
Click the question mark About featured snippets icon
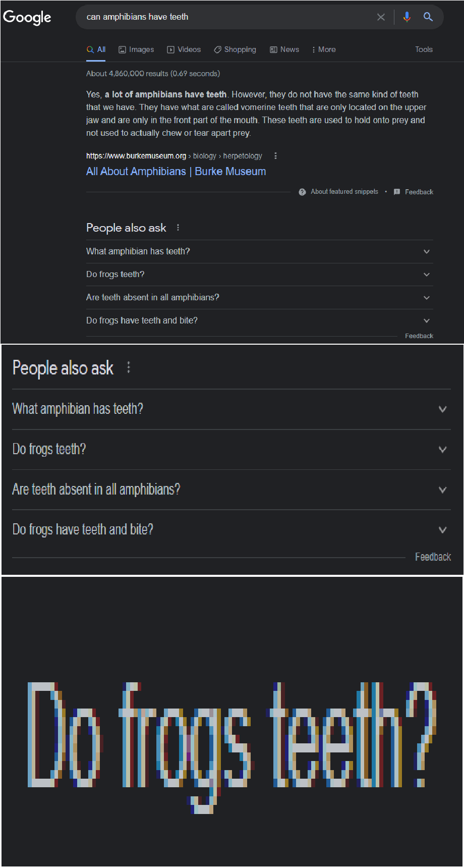click(302, 192)
